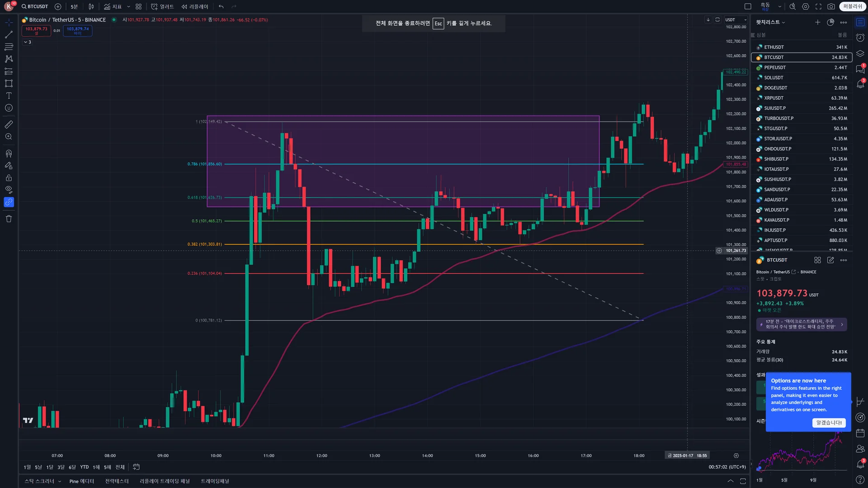Open the alerts bell panel
Screen dimensions: 868x488
point(860,84)
